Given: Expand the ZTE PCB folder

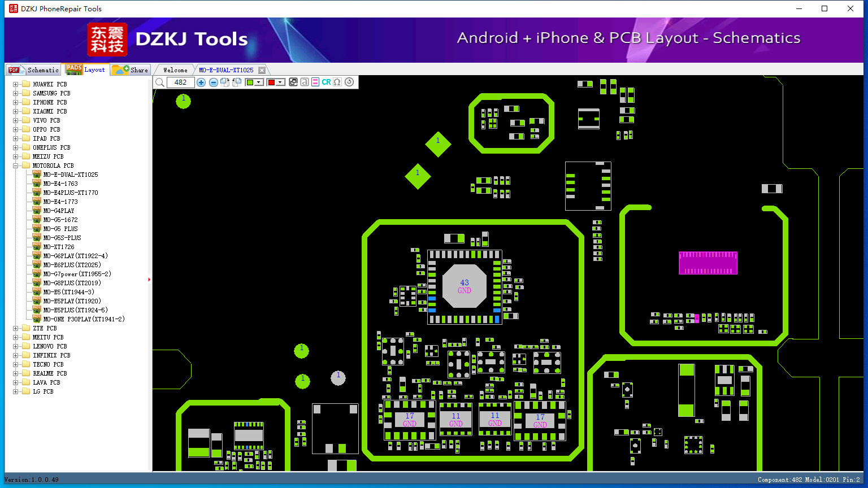Looking at the screenshot, I should coord(16,328).
